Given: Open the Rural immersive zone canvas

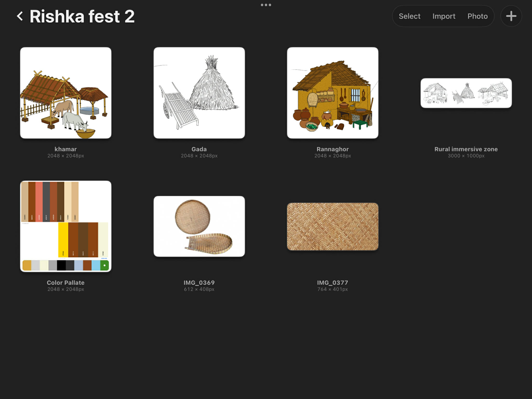Looking at the screenshot, I should [466, 93].
